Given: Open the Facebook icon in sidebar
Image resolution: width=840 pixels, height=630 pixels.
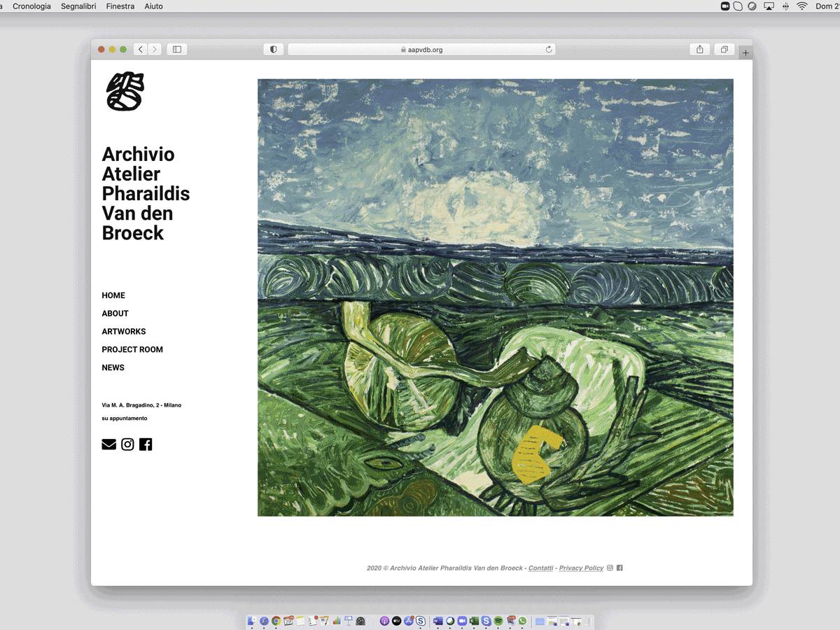Looking at the screenshot, I should point(146,444).
